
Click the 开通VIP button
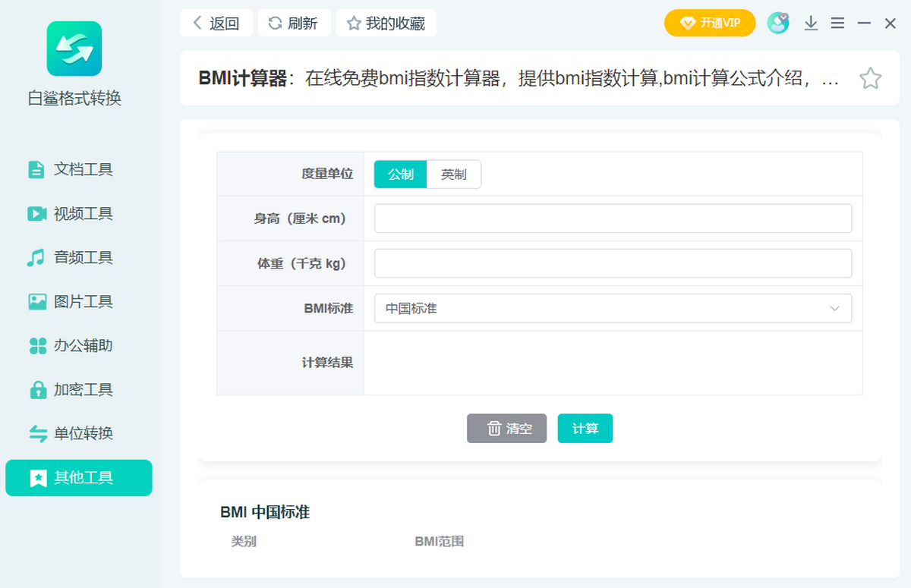pos(709,23)
